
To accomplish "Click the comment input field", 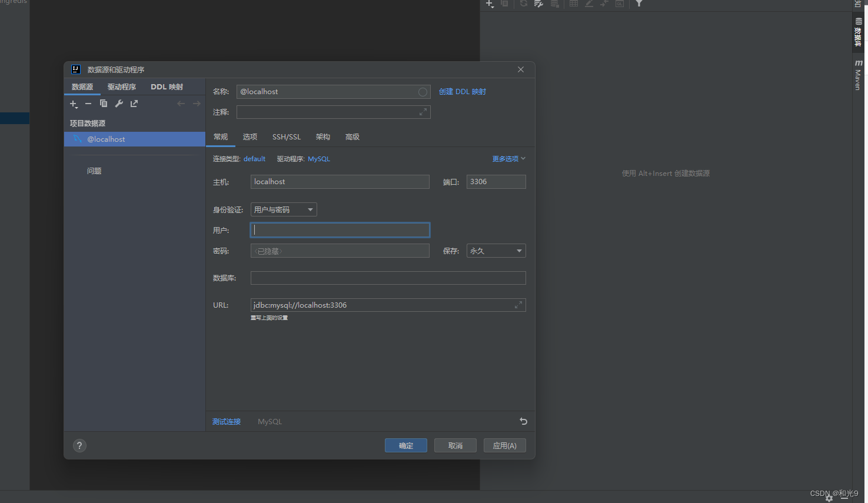I will click(334, 112).
